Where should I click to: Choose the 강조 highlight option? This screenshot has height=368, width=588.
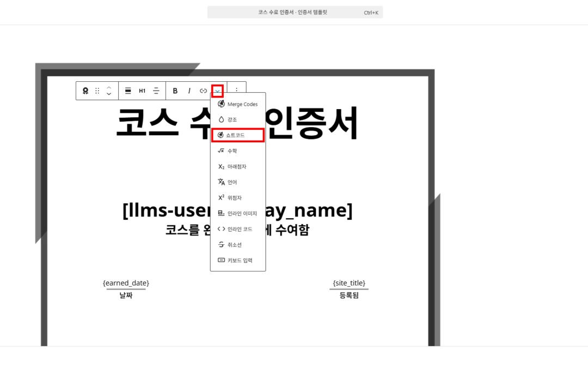tap(238, 119)
